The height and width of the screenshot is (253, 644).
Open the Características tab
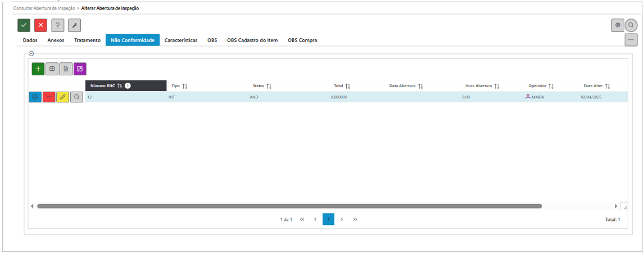[181, 40]
